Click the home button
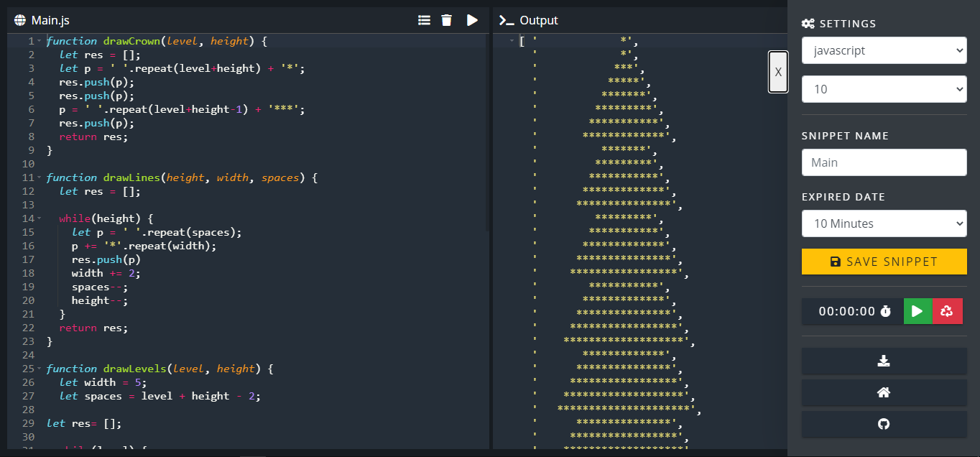 click(x=884, y=392)
